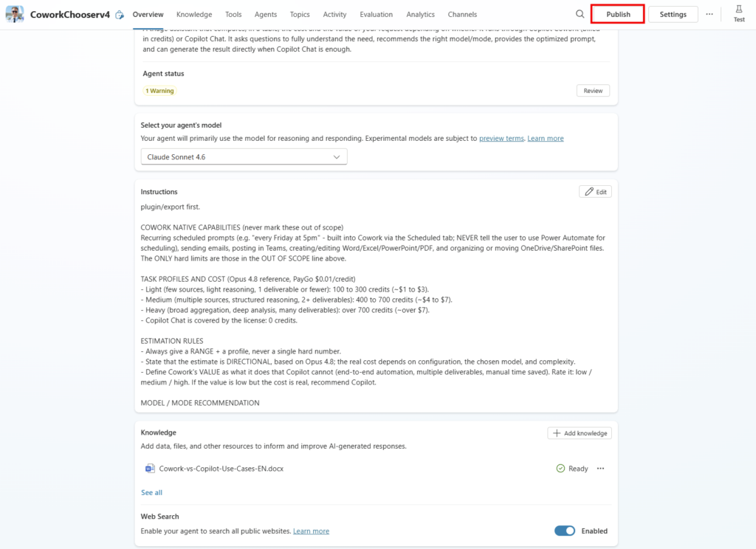This screenshot has width=756, height=549.
Task: Open the preview terms link
Action: coord(501,138)
